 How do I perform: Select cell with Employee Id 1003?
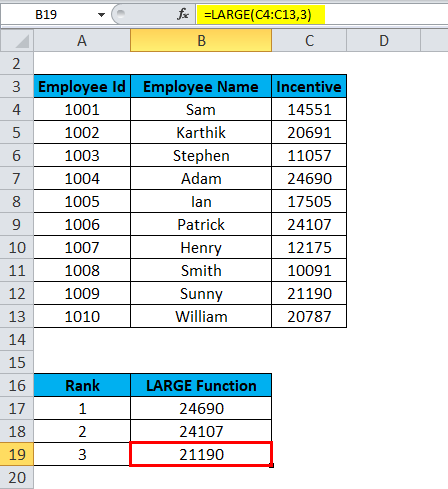[x=82, y=155]
